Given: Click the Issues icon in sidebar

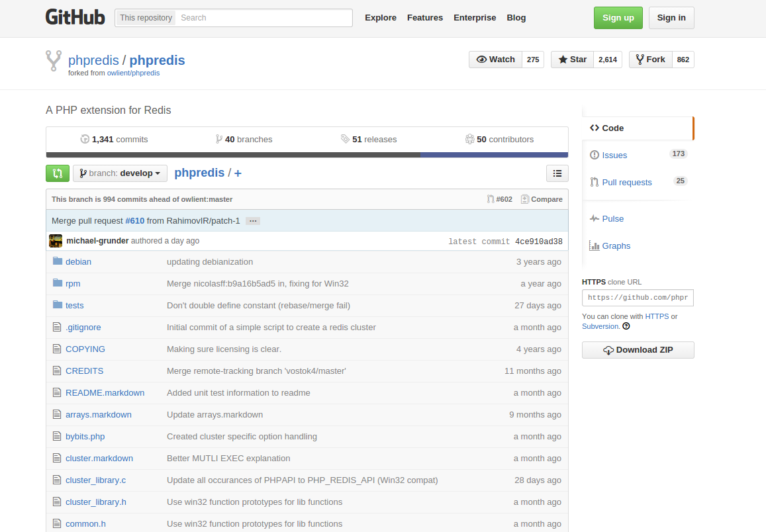Looking at the screenshot, I should click(x=595, y=155).
